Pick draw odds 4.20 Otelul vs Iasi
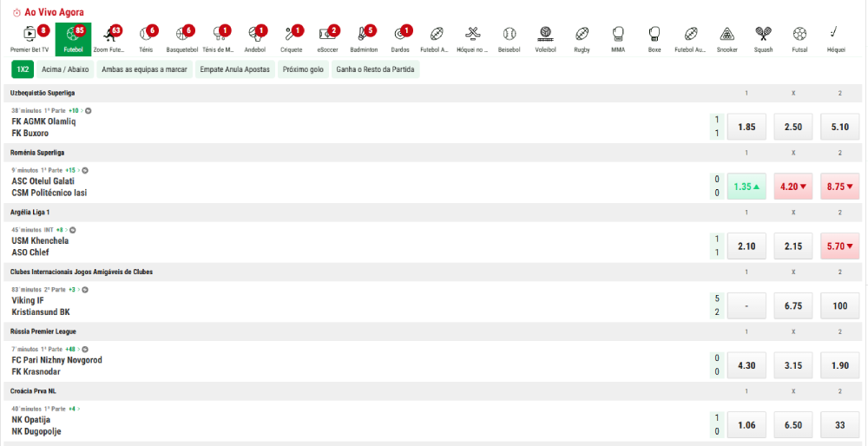 (792, 187)
